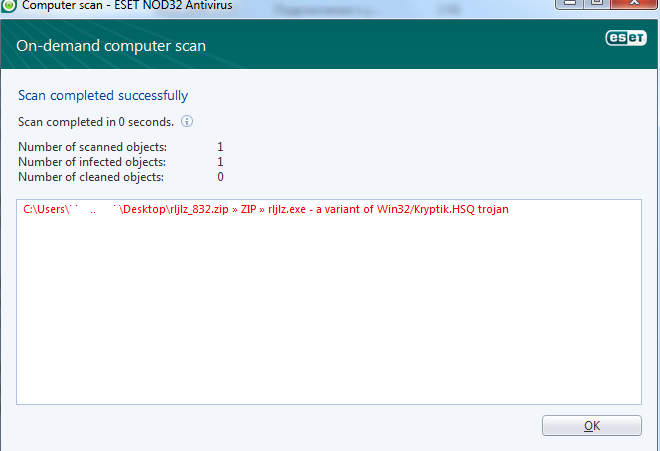Image resolution: width=660 pixels, height=451 pixels.
Task: Minimize the Computer scan window
Action: 570,3
